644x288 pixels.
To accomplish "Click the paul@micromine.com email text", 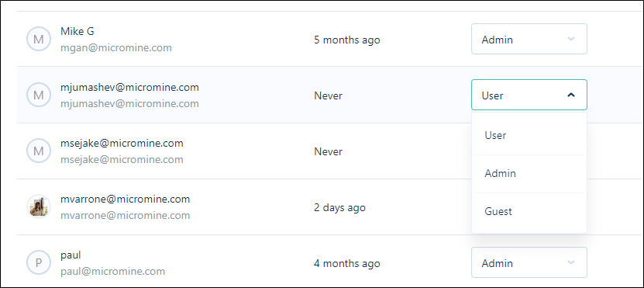I will [112, 272].
